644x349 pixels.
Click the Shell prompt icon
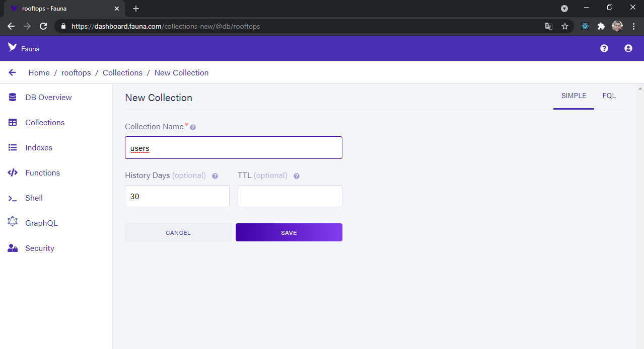coord(13,198)
